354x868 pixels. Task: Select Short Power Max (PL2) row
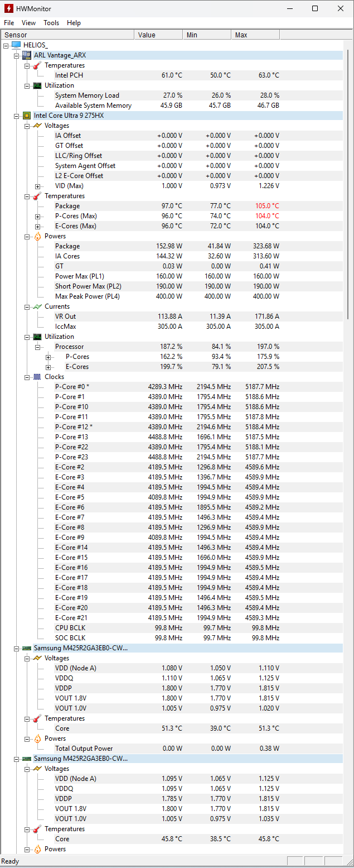coord(172,286)
